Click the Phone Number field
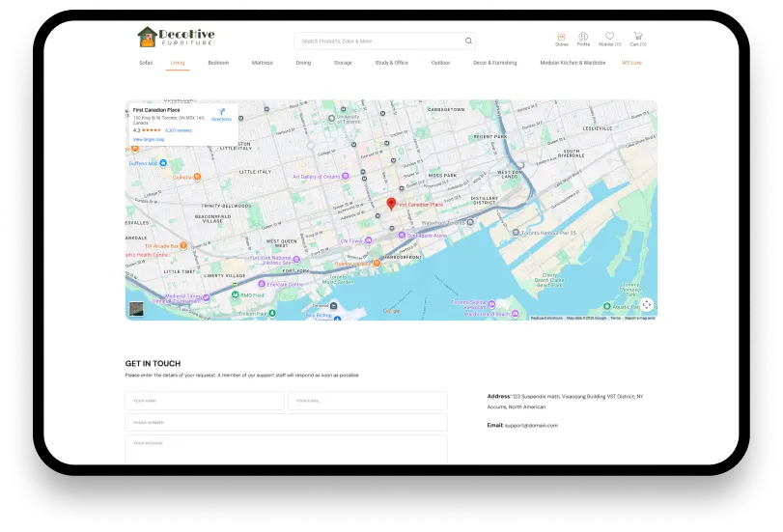 point(286,422)
